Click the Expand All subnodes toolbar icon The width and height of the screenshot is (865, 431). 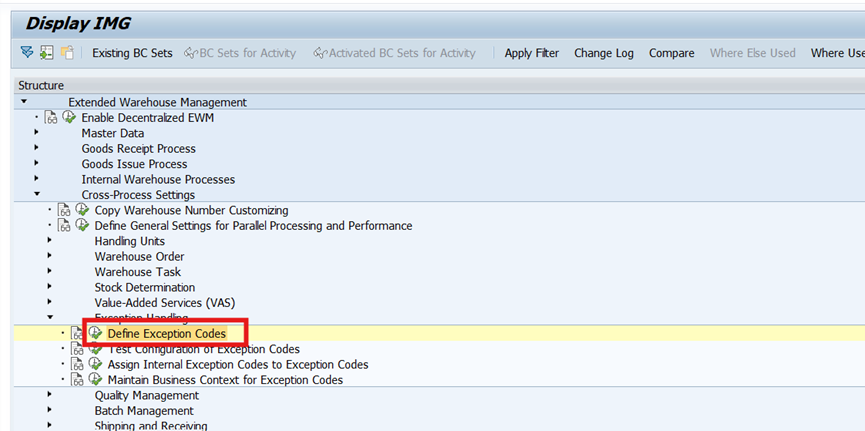coord(26,53)
